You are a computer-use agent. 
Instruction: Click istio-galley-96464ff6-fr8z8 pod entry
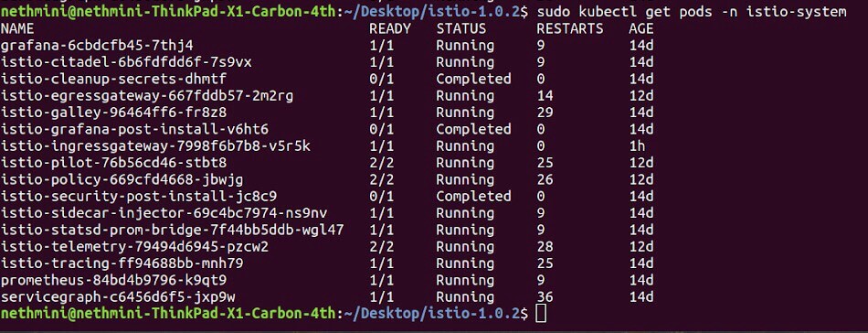[x=113, y=112]
